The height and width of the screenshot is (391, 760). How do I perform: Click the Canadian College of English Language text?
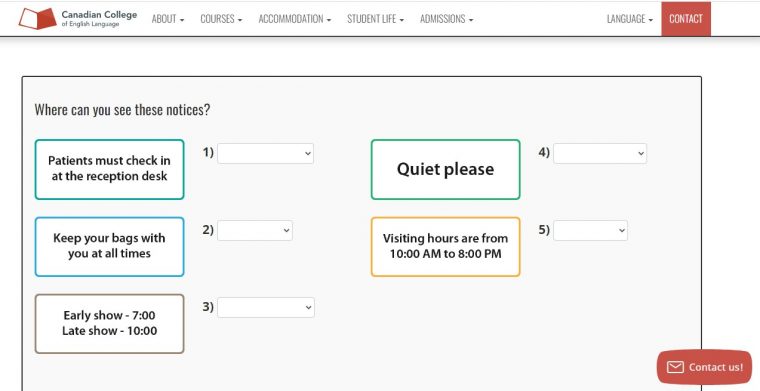(99, 18)
